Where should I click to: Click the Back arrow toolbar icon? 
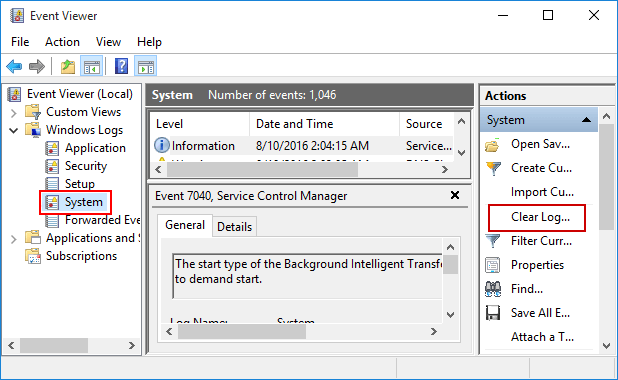[15, 66]
